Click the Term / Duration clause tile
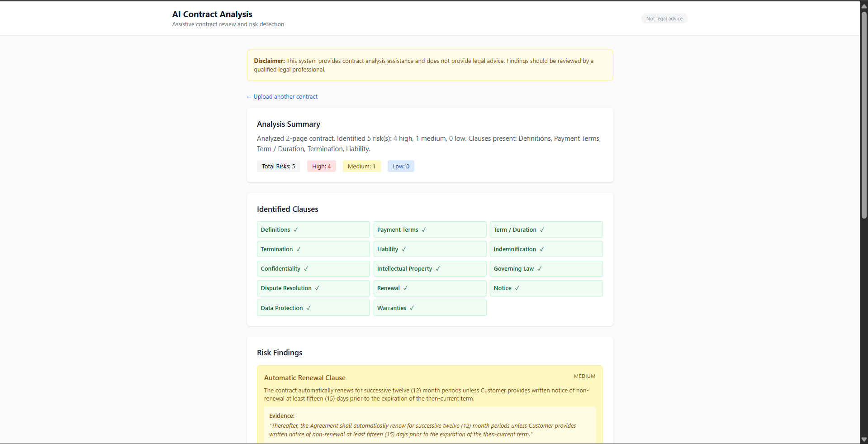Viewport: 868px width, 444px height. [546, 229]
